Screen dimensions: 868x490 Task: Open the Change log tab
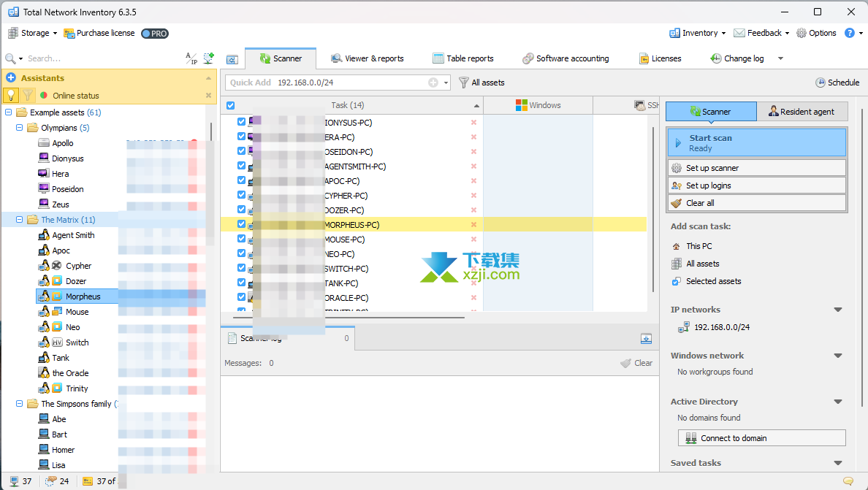(x=736, y=58)
